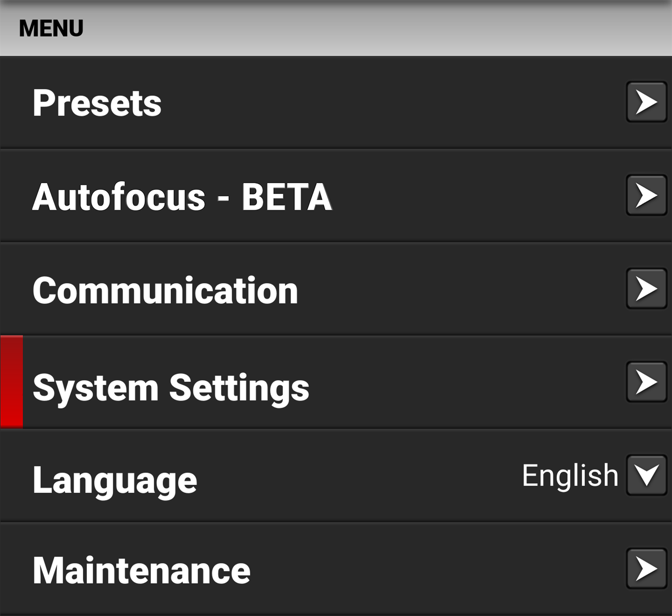This screenshot has height=616, width=672.
Task: Select the currently highlighted System Settings row
Action: pyautogui.click(x=314, y=385)
